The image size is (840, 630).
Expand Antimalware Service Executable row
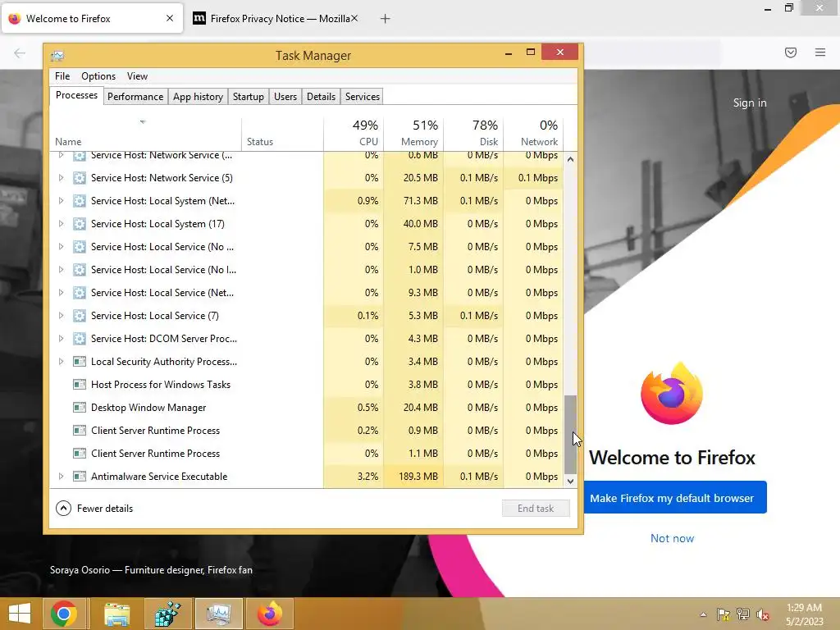coord(61,477)
